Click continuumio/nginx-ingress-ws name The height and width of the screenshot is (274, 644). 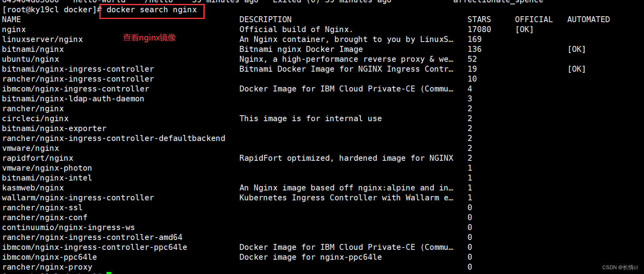coord(68,227)
